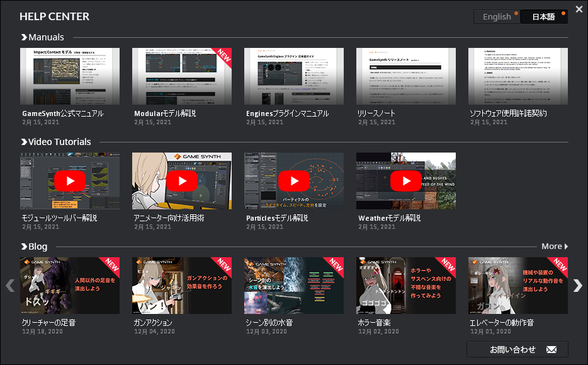This screenshot has width=588, height=365.
Task: Click the 12月 01, 2020 date
Action: coord(490,332)
